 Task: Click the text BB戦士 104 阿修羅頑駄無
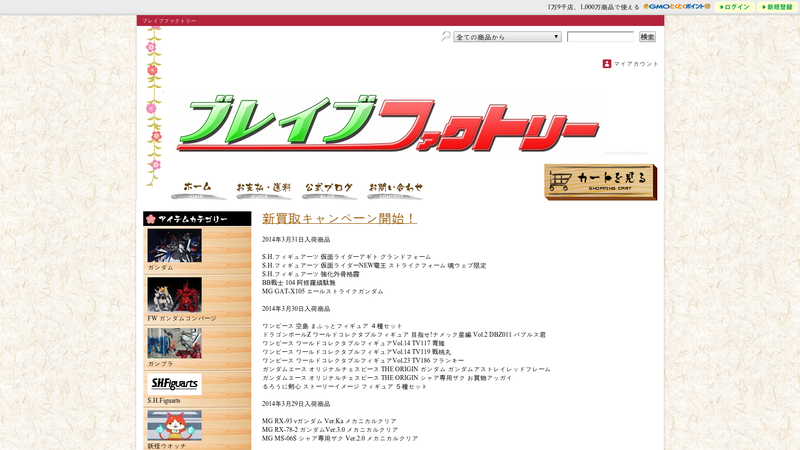pos(299,283)
